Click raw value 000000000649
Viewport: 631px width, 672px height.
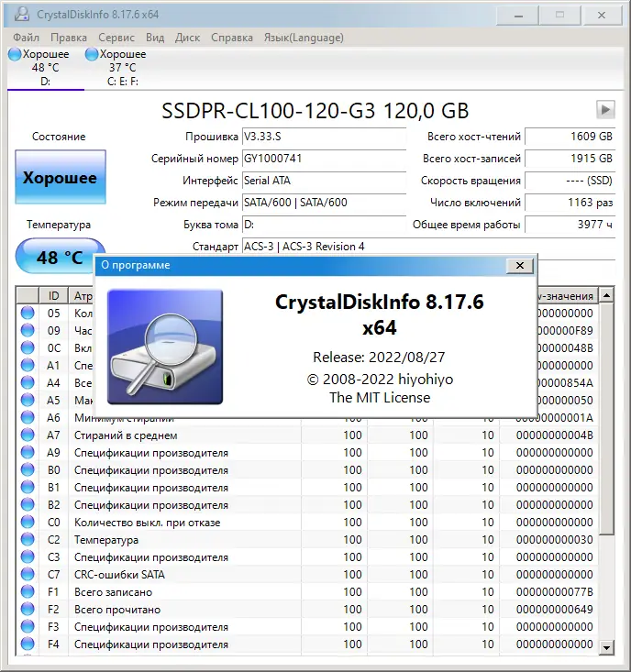pyautogui.click(x=555, y=609)
